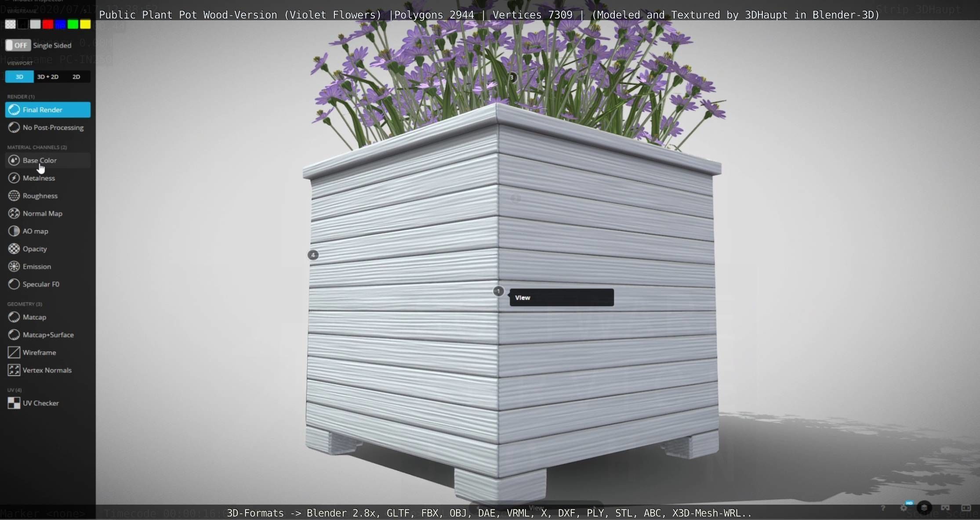The height and width of the screenshot is (520, 980).
Task: Toggle the Single Sided switch
Action: [18, 45]
